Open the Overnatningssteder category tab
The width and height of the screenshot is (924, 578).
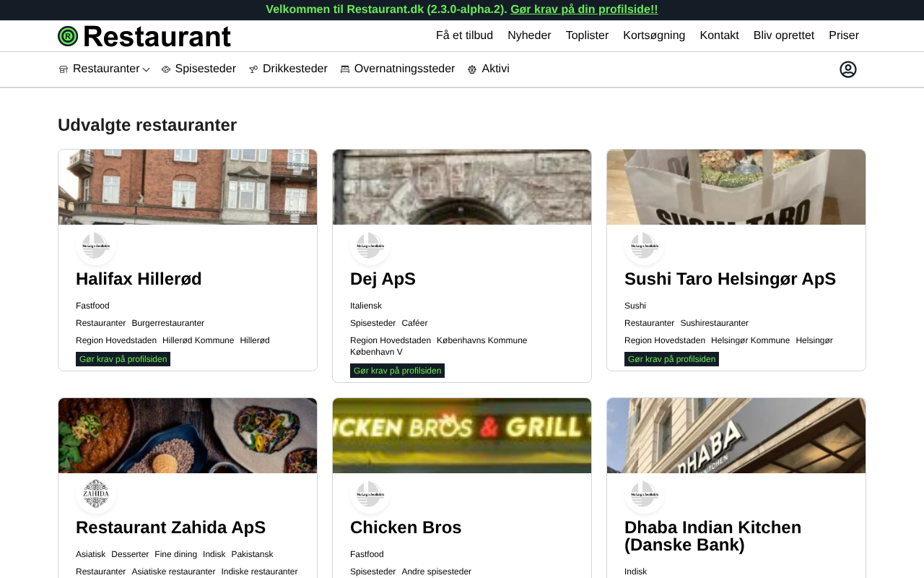(x=404, y=69)
